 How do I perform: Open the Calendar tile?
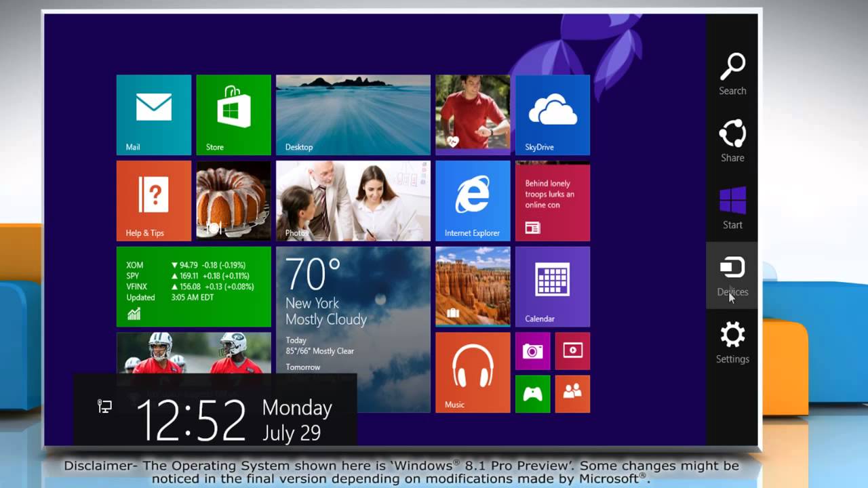(x=553, y=287)
